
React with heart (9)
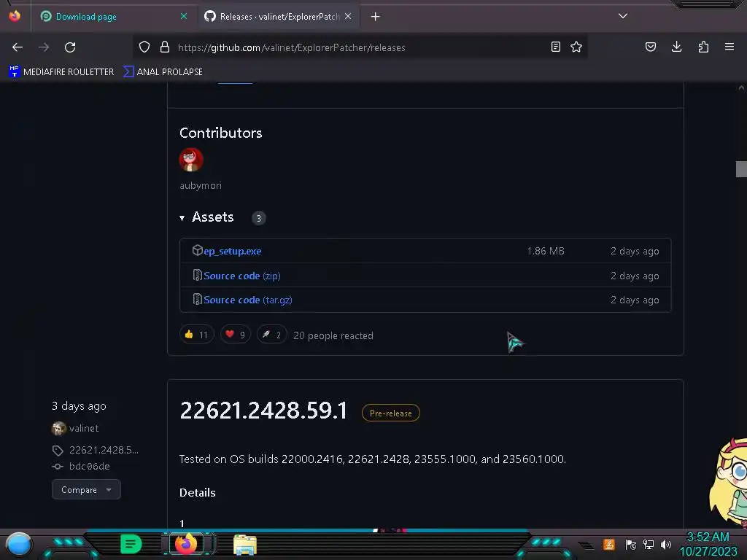(x=236, y=335)
